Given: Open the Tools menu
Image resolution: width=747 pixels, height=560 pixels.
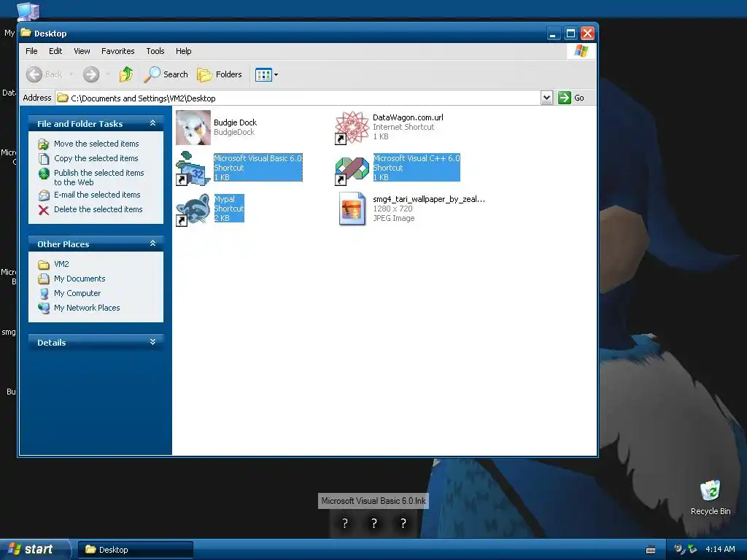Looking at the screenshot, I should [x=155, y=51].
